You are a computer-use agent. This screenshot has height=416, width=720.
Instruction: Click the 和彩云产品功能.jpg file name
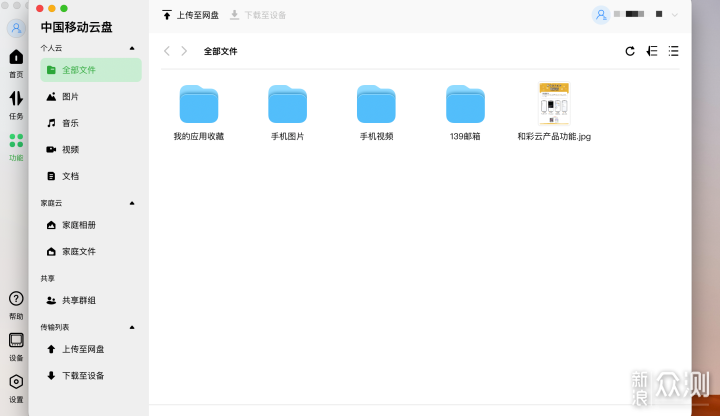pyautogui.click(x=554, y=136)
